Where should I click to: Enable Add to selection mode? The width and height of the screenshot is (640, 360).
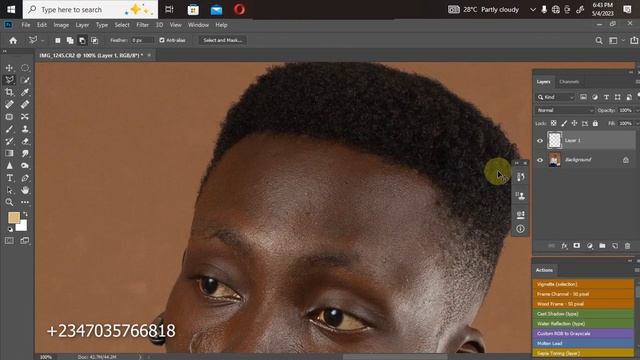click(70, 40)
